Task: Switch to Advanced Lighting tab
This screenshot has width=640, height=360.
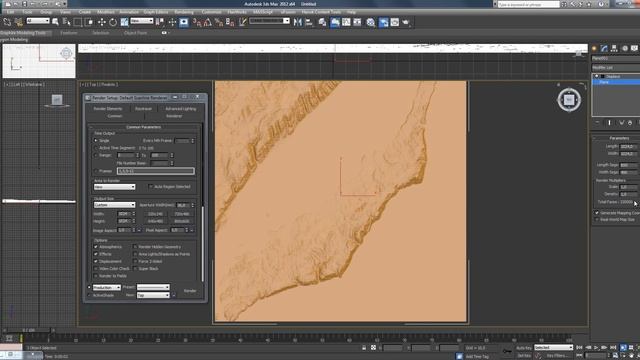Action: (181, 109)
